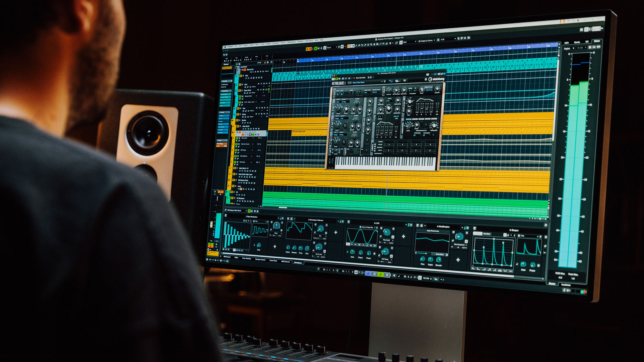Add modulation target plus in Envelope Follower
The image size is (644, 362).
[336, 232]
